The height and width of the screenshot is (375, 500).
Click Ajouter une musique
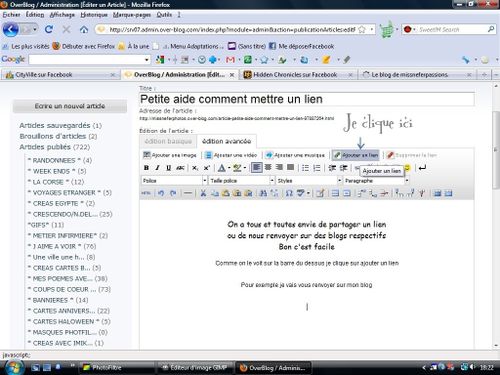[295, 155]
